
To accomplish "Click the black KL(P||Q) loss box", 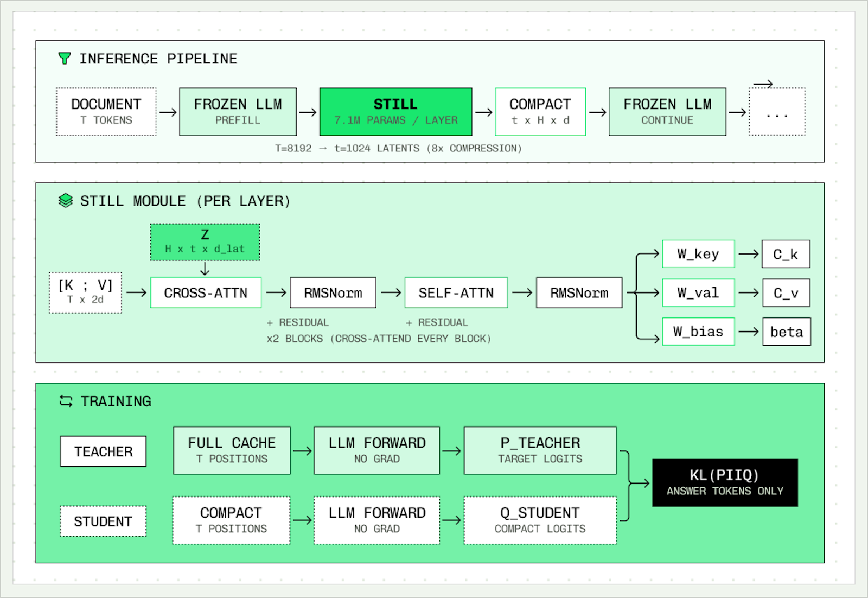I will tap(725, 482).
